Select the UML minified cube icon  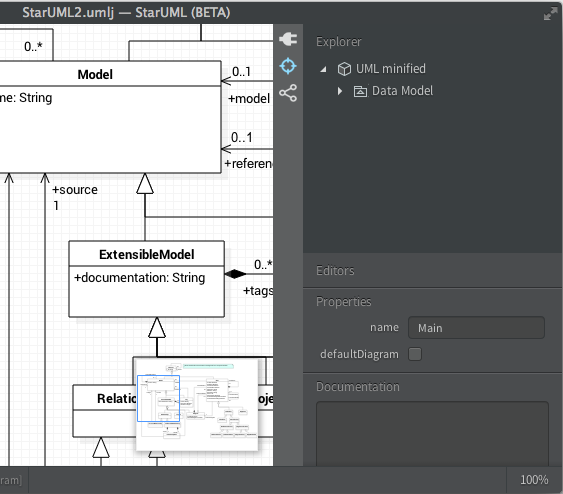click(344, 69)
